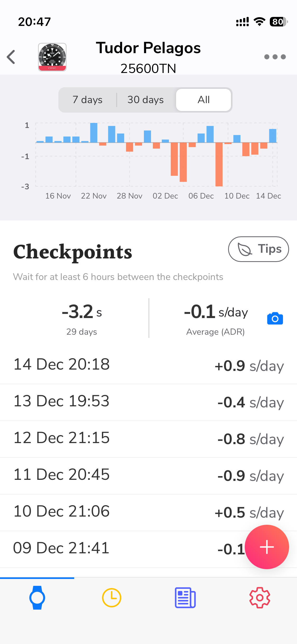Open the 14 Dec 20:18 checkpoint
297x644 pixels.
coord(148,365)
